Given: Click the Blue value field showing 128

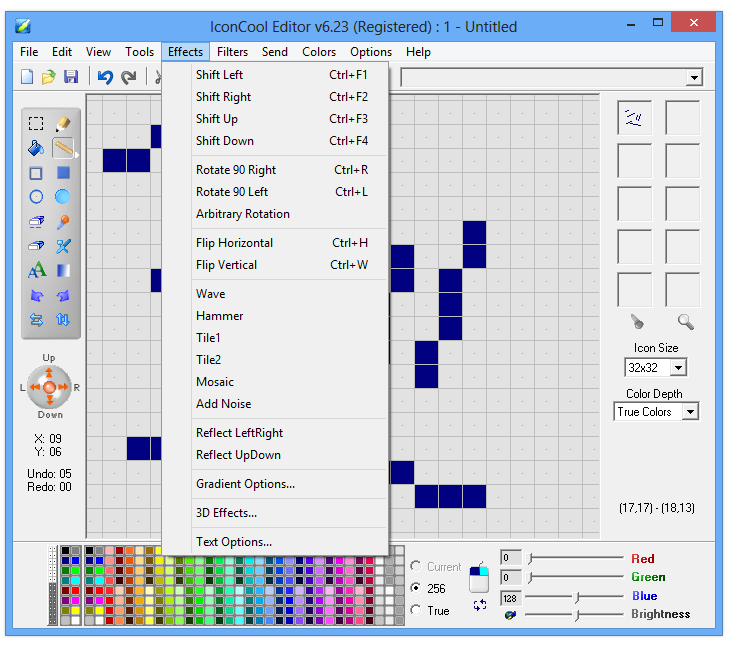Looking at the screenshot, I should point(511,598).
